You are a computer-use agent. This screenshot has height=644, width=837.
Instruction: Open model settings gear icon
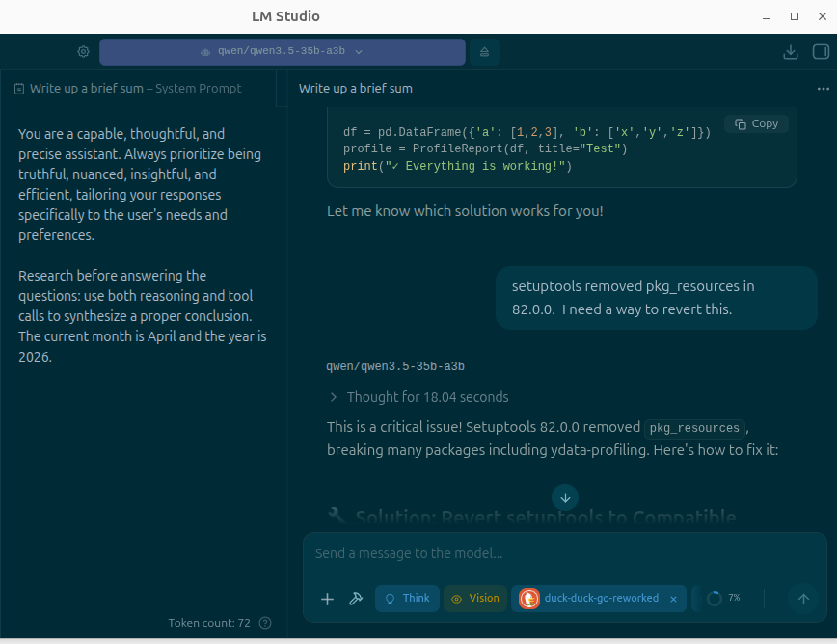[84, 52]
